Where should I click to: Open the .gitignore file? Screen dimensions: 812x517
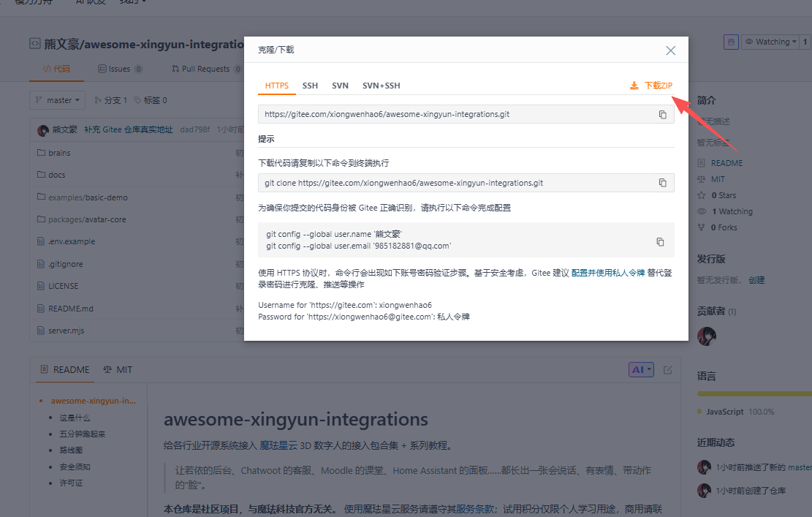click(x=65, y=264)
